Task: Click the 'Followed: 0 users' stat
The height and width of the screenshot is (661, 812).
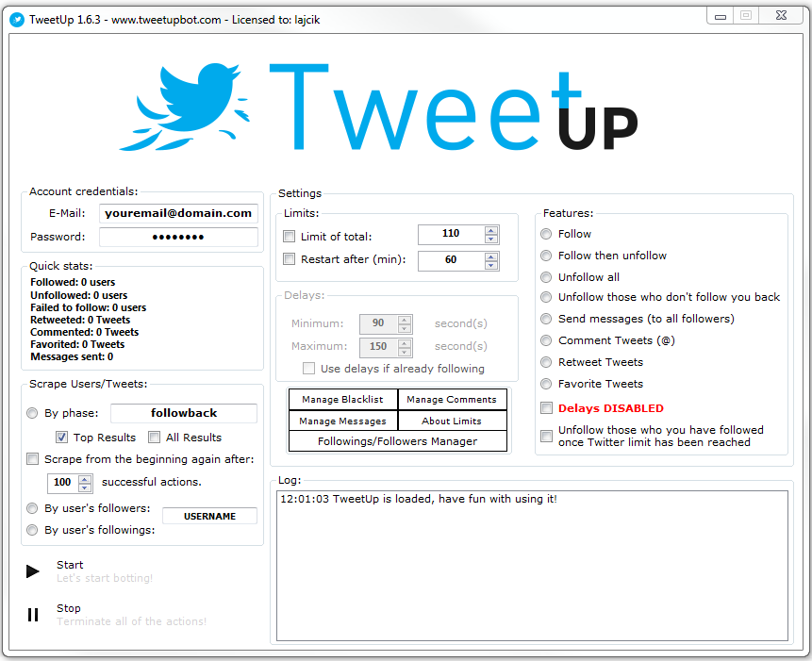Action: [73, 282]
